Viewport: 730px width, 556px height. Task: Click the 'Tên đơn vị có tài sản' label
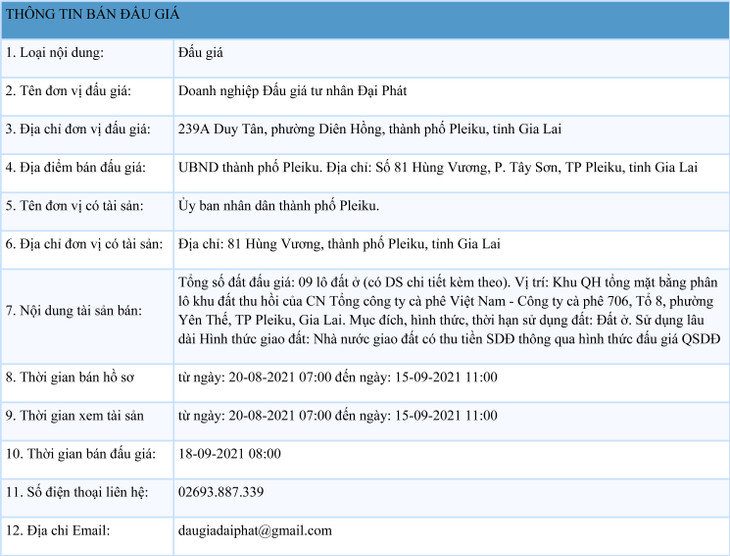tap(75, 205)
